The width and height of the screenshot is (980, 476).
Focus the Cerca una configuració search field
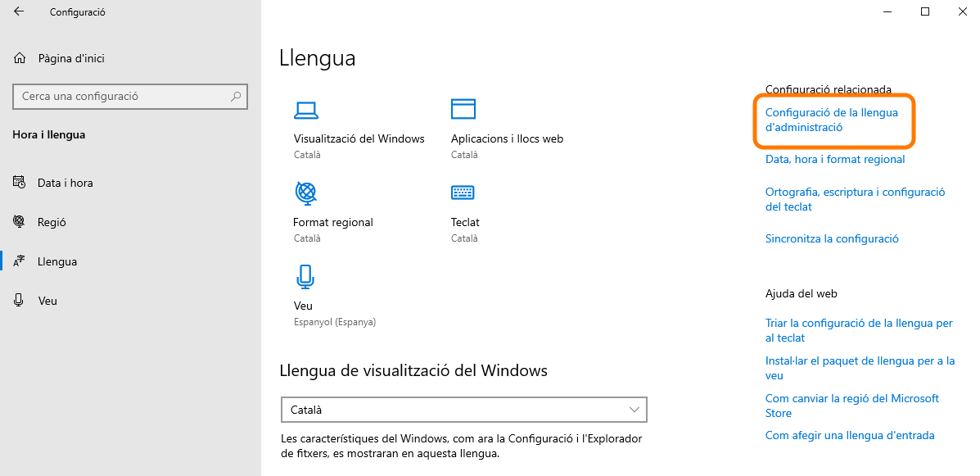(123, 96)
